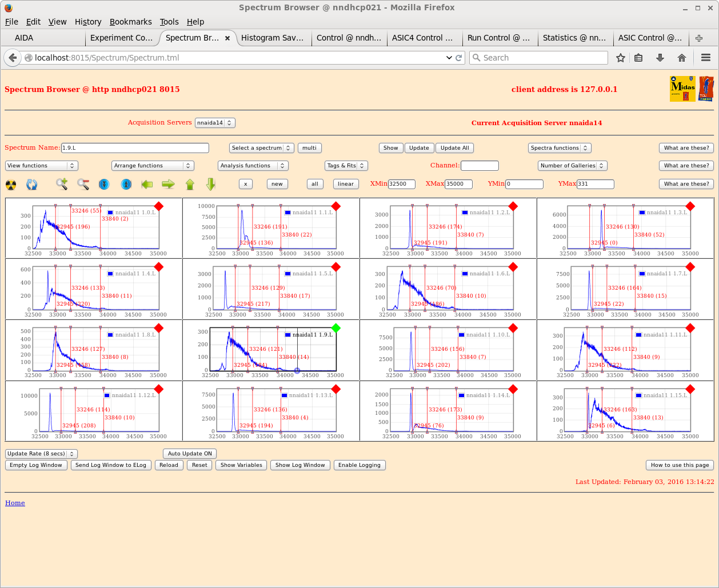719x588 pixels.
Task: Click the yellow radiation icon
Action: (11, 184)
